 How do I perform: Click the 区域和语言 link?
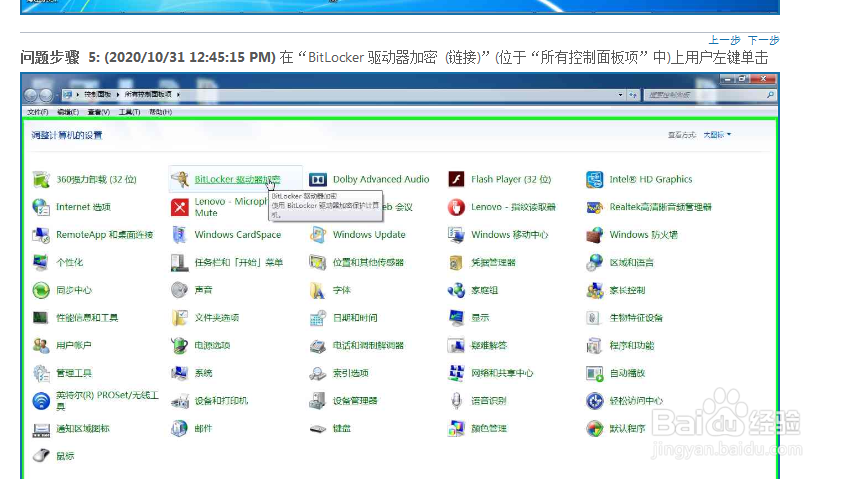(x=632, y=262)
